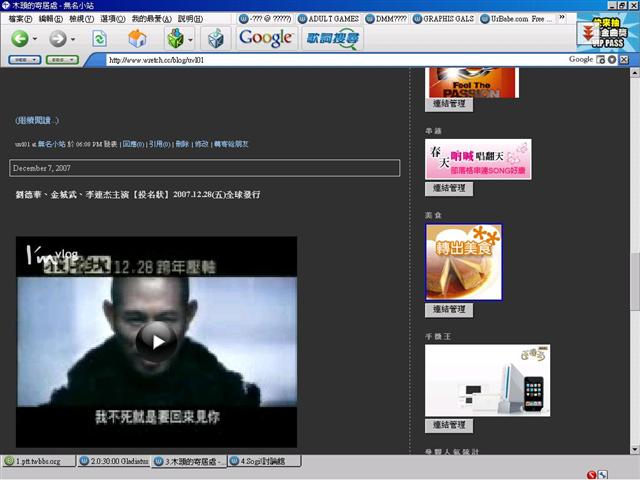Click the vertical scrollbar thumb
Image resolution: width=640 pixels, height=480 pixels.
(x=635, y=282)
